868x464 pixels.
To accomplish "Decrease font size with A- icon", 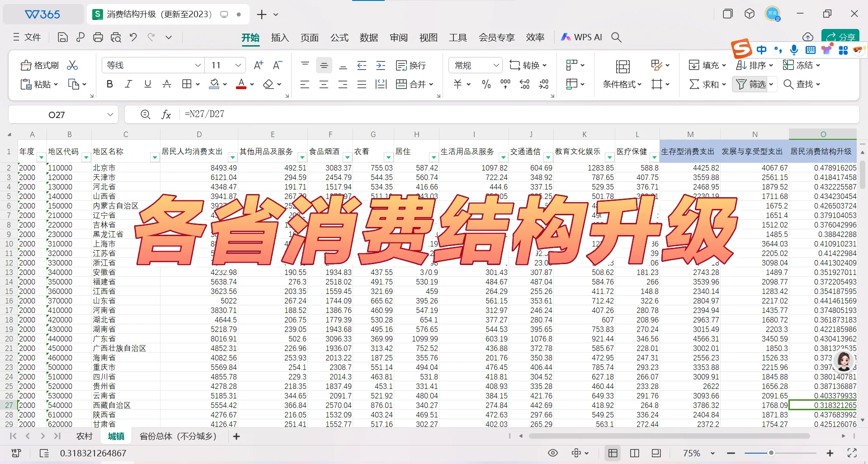I will 277,66.
